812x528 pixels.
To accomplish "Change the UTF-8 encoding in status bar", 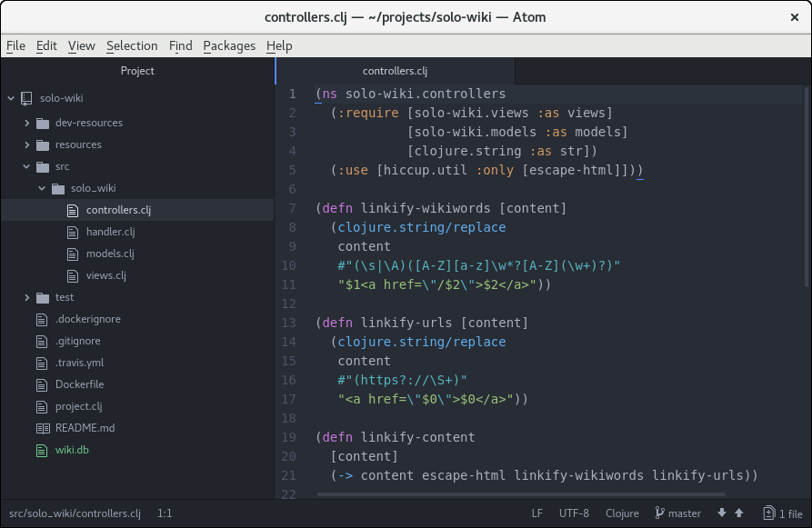I will [x=574, y=513].
